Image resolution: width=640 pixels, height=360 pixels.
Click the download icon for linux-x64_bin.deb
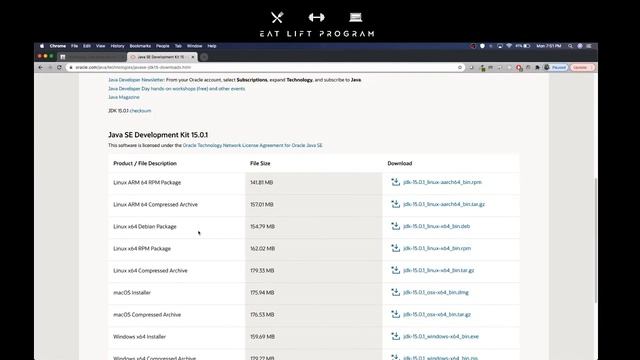[x=395, y=226]
